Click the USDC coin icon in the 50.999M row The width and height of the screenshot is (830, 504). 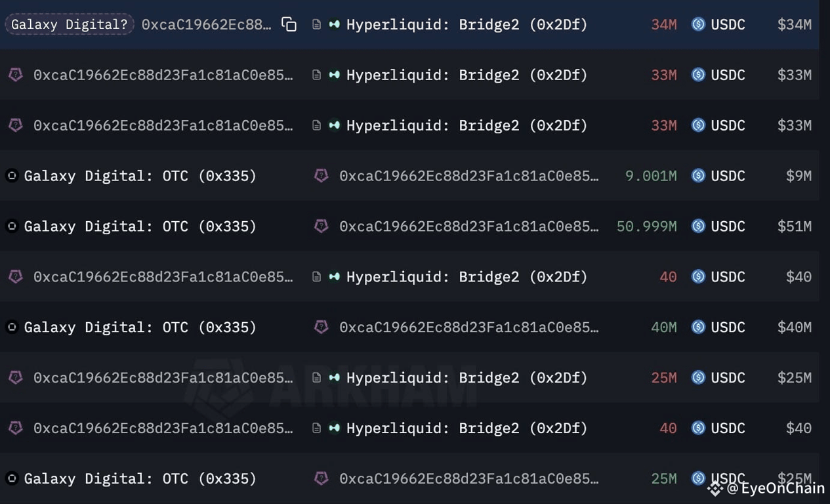point(698,226)
